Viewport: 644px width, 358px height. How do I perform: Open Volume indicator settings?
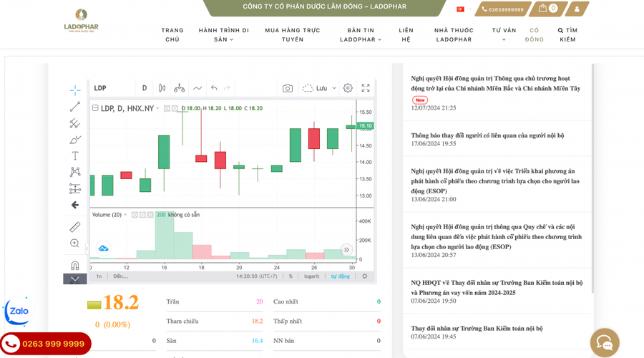tap(142, 215)
